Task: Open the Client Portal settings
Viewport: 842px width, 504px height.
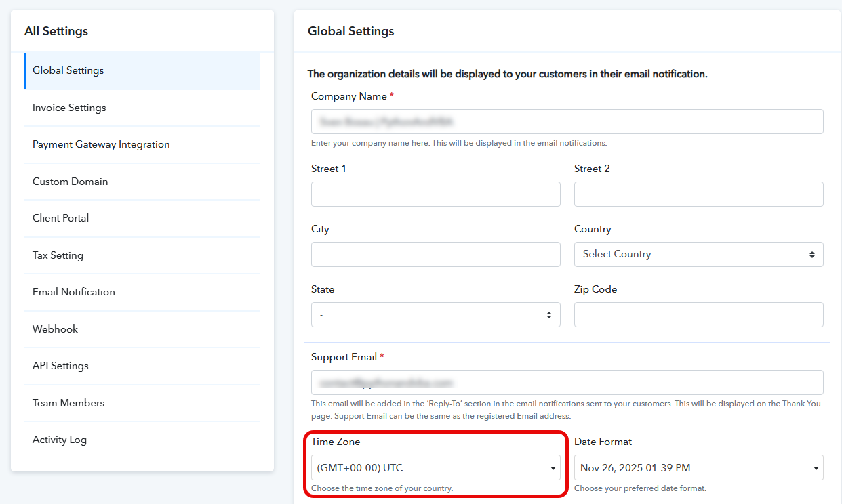Action: tap(61, 218)
